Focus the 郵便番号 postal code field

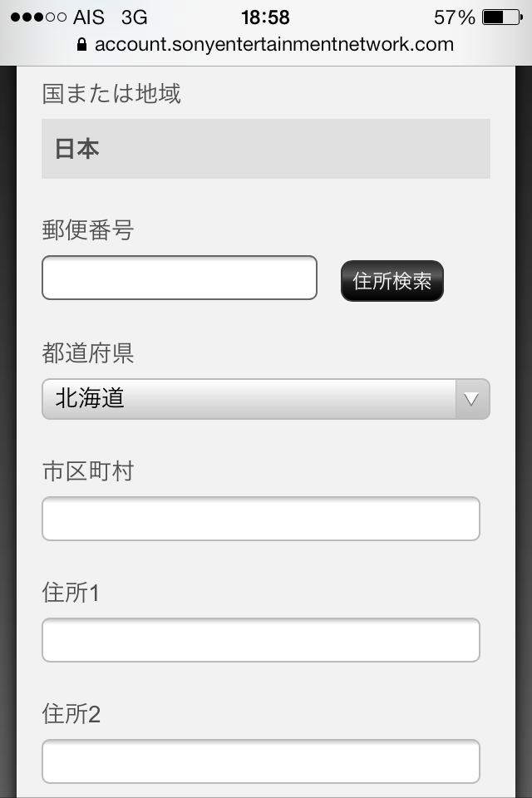click(180, 278)
